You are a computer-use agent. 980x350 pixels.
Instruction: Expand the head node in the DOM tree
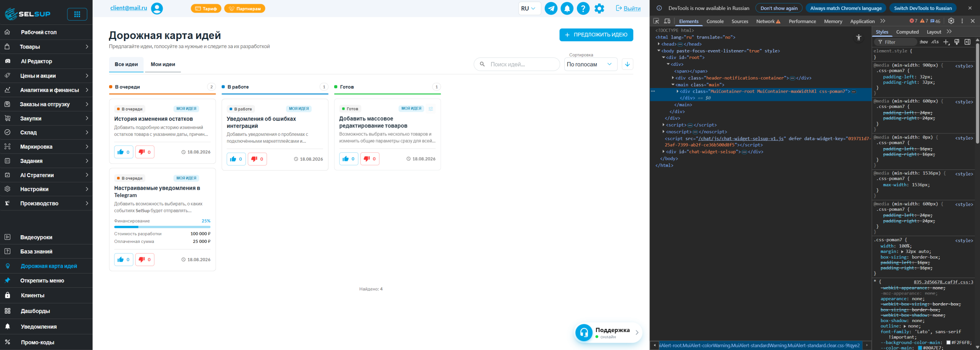click(x=659, y=44)
